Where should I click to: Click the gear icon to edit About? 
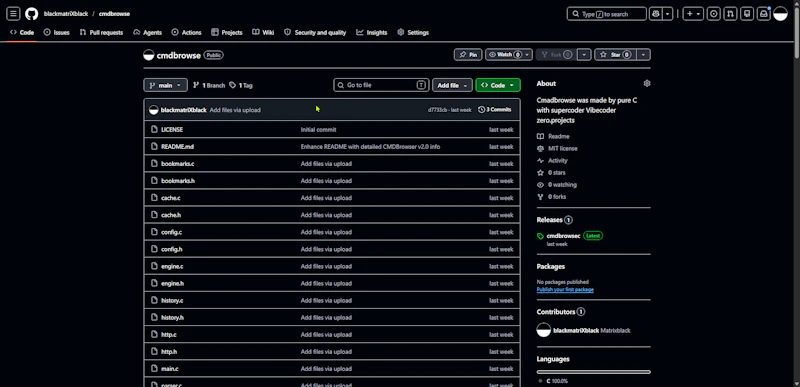[647, 83]
